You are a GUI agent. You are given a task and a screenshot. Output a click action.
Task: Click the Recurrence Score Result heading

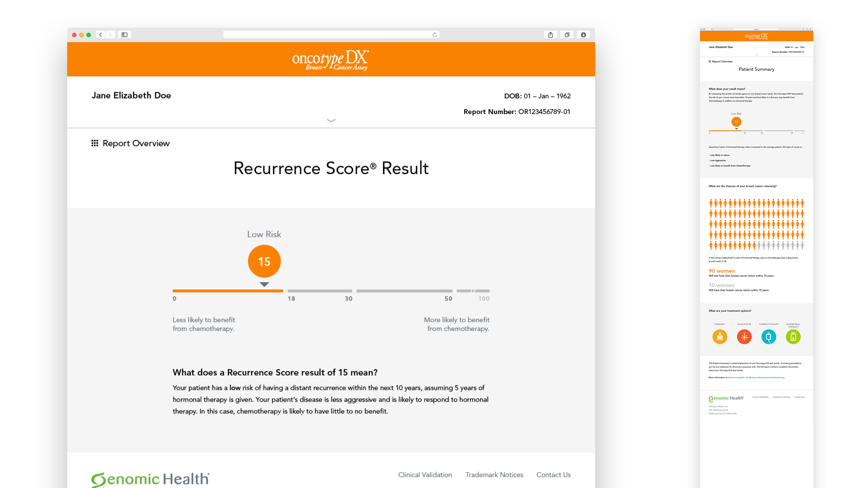[331, 168]
